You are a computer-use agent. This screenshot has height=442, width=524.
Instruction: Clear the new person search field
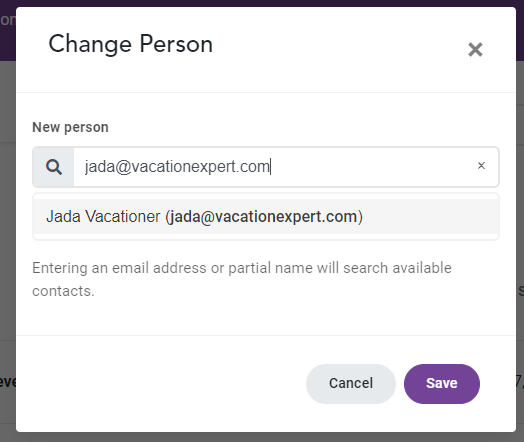coord(481,166)
